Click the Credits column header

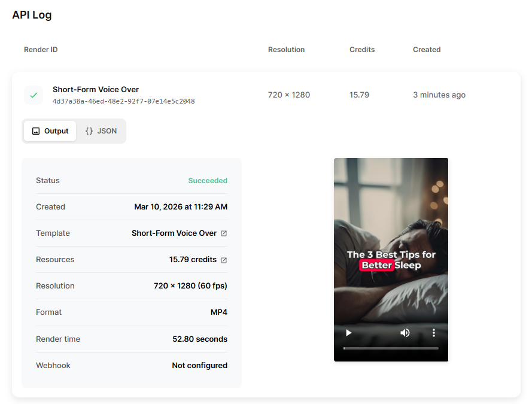362,50
